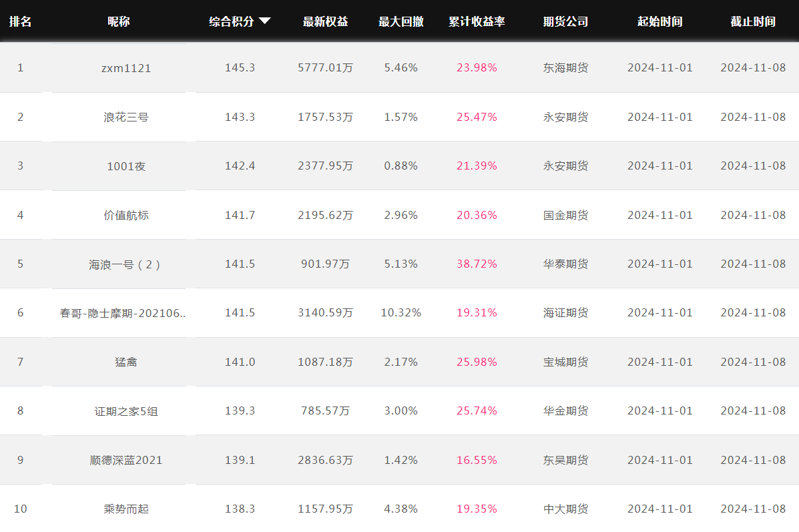Select return rate 25.98%
The image size is (799, 532).
(x=477, y=362)
